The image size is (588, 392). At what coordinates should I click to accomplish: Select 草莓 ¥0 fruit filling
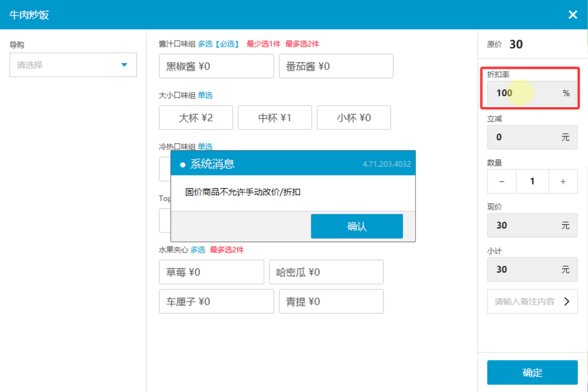(x=211, y=272)
